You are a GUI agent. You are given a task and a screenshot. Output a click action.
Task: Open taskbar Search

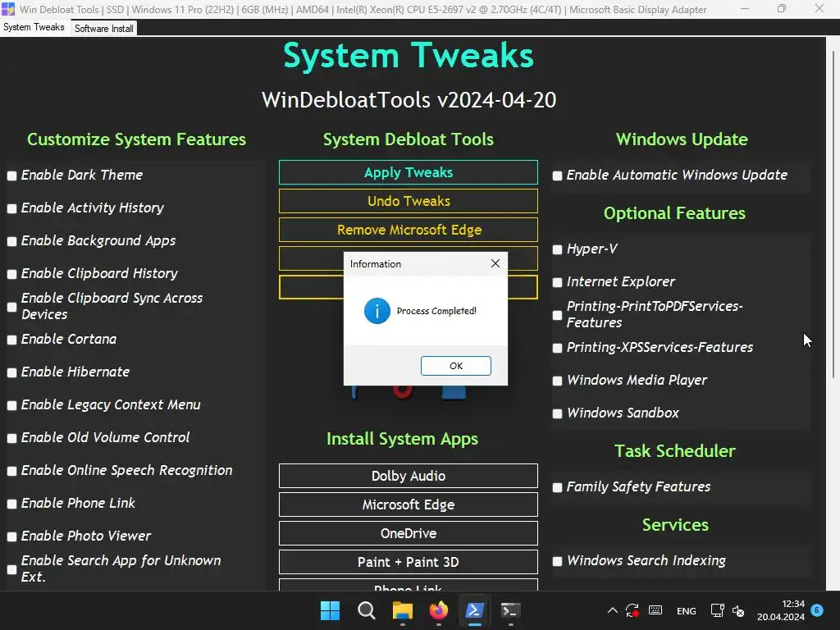[x=367, y=610]
